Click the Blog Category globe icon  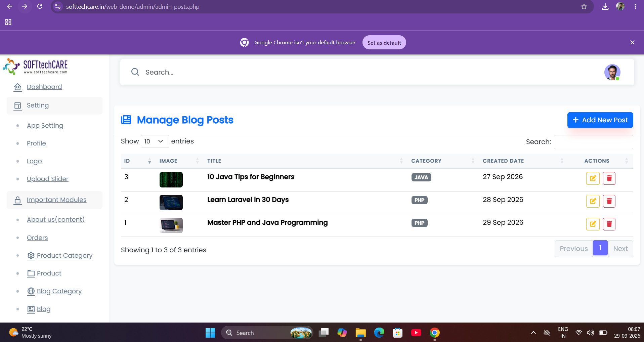pyautogui.click(x=31, y=291)
